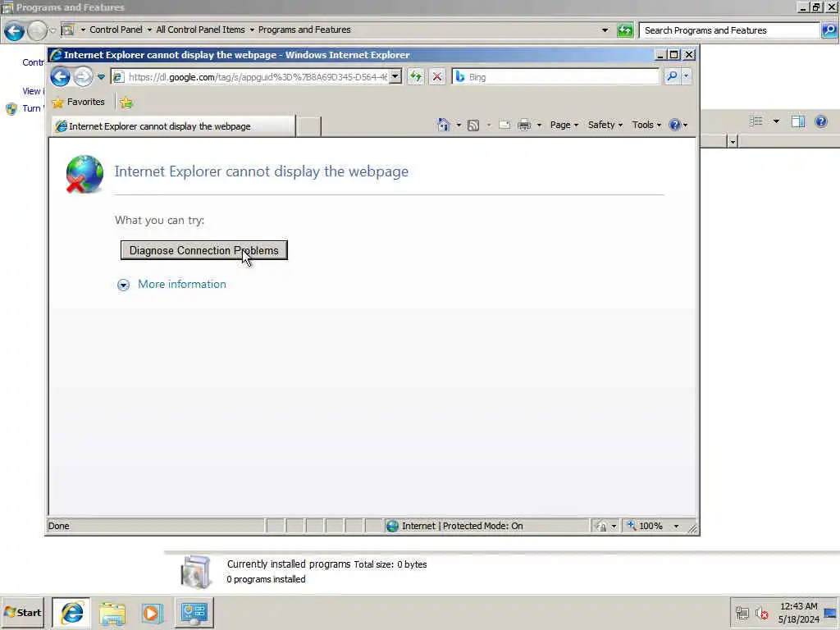Viewport: 840px width, 630px height.
Task: Expand the Print dropdown arrow
Action: coord(539,125)
